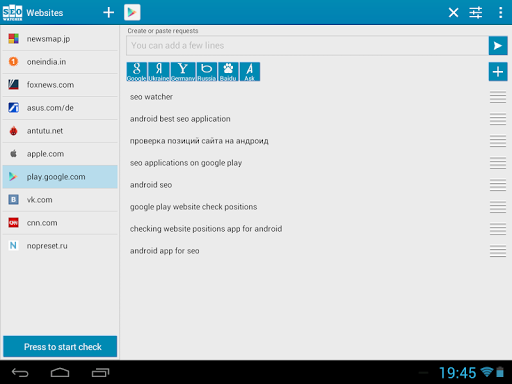Tap the Android home navigation button
This screenshot has height=384, width=512.
[x=60, y=372]
